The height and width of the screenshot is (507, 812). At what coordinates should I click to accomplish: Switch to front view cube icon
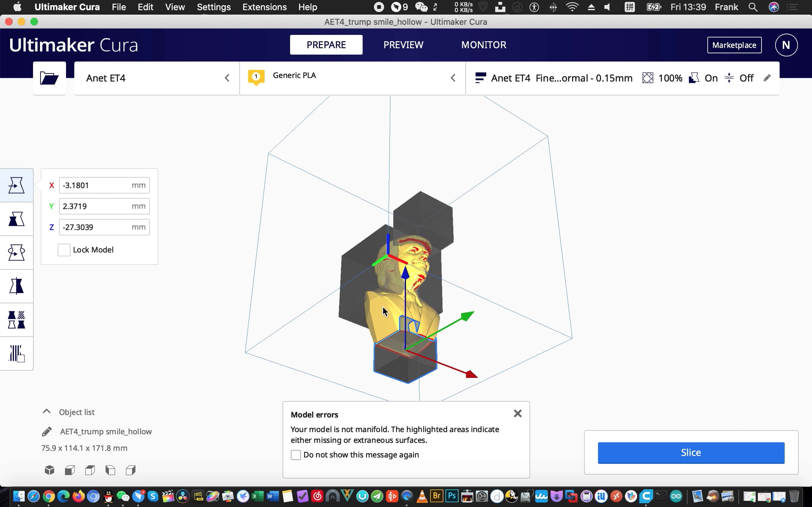(x=70, y=470)
